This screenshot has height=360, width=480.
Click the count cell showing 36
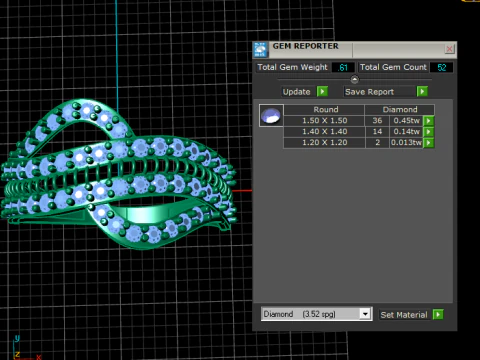click(x=377, y=121)
